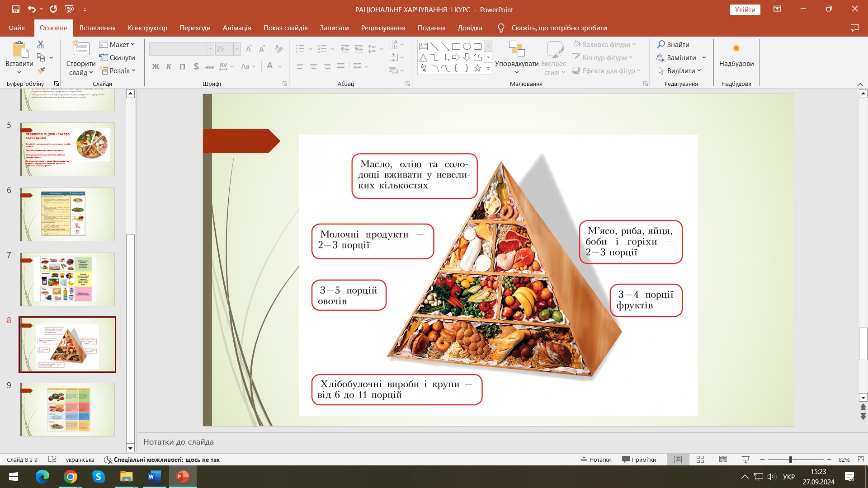Open the Файл menu
The width and height of the screenshot is (868, 488).
point(17,28)
